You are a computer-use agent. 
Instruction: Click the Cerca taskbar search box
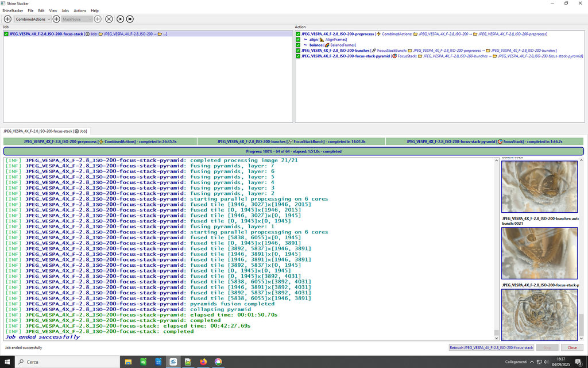[67, 362]
